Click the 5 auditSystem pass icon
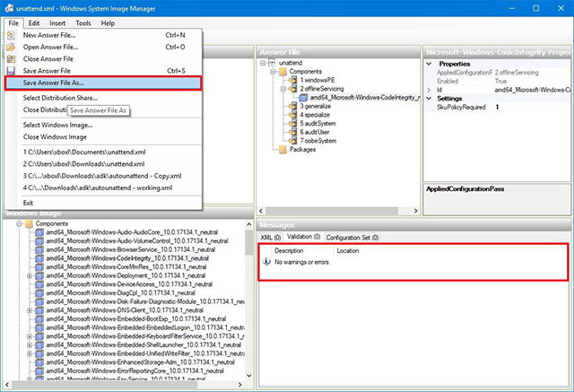574x392 pixels. click(x=293, y=124)
